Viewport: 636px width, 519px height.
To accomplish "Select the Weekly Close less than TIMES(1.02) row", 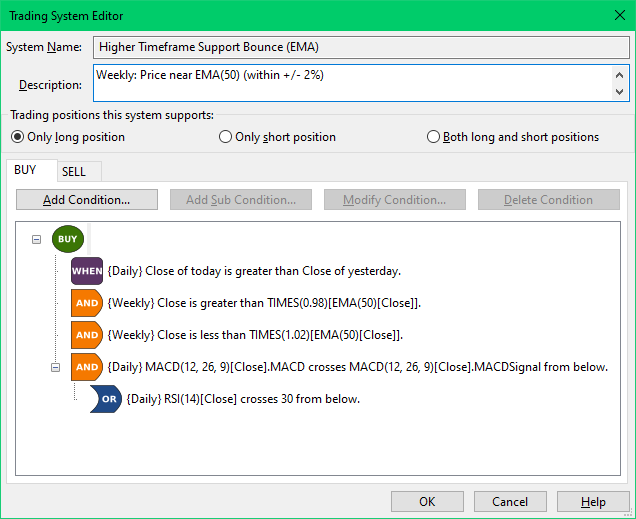I will [x=255, y=335].
